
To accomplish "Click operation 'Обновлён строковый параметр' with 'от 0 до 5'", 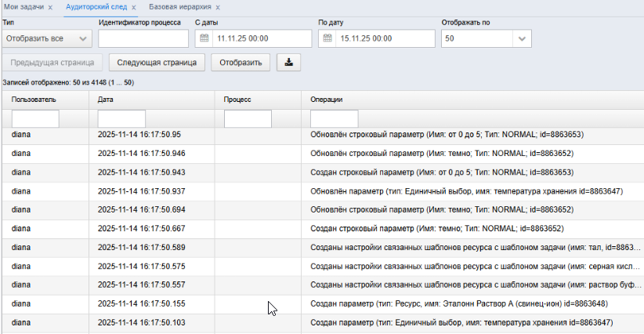I will [x=447, y=134].
